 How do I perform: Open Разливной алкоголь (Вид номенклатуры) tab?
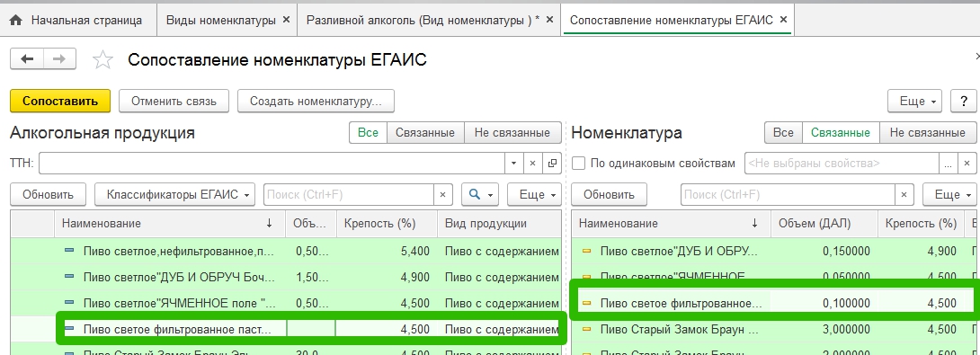point(423,20)
